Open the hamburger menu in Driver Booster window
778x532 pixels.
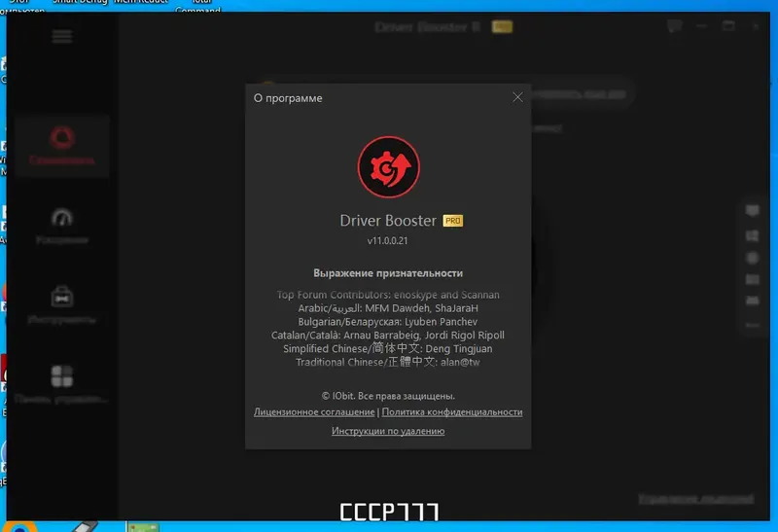[x=62, y=36]
